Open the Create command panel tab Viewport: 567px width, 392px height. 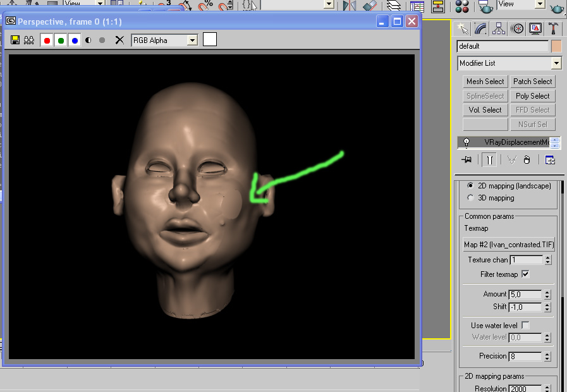pyautogui.click(x=462, y=28)
